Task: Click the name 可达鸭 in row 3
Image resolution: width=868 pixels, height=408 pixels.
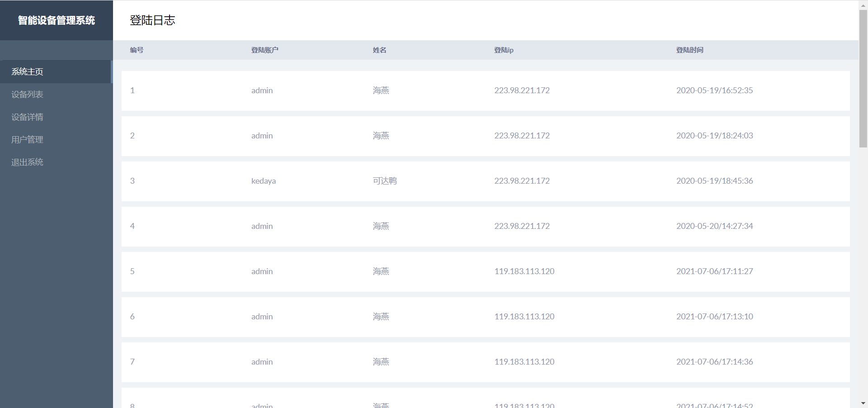Action: point(385,180)
